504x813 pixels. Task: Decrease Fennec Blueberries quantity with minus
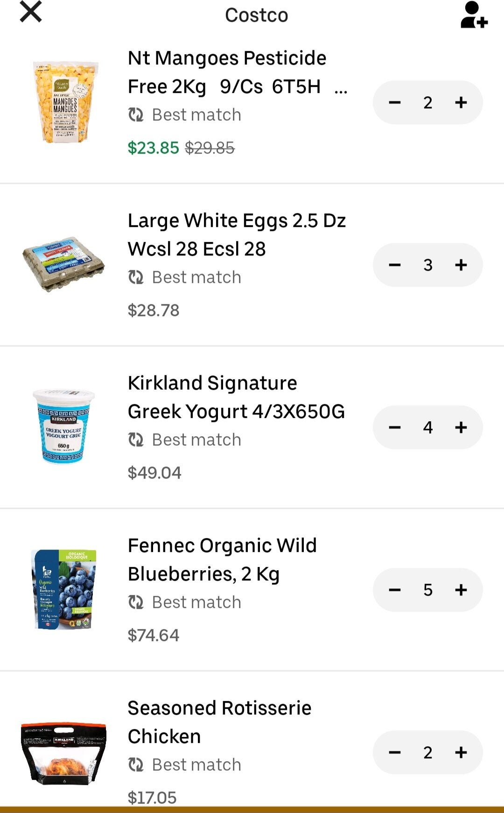(395, 590)
